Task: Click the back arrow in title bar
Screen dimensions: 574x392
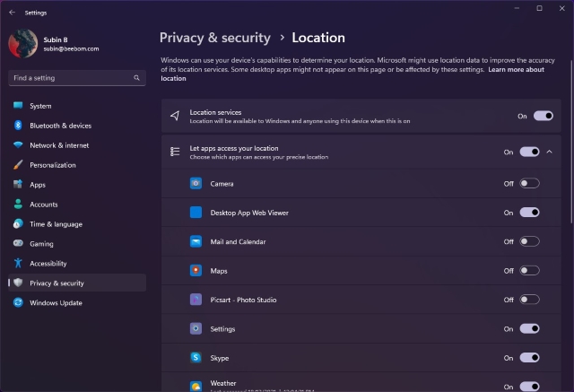Action: pyautogui.click(x=12, y=13)
